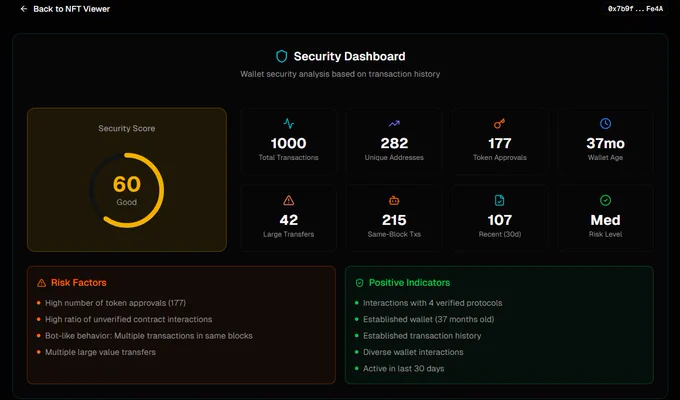
Task: Click the trending arrow icon above Unique Addresses
Action: (x=394, y=124)
